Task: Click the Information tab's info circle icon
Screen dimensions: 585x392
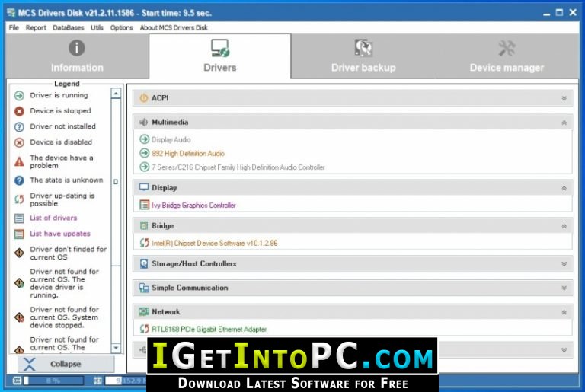Action: coord(77,48)
